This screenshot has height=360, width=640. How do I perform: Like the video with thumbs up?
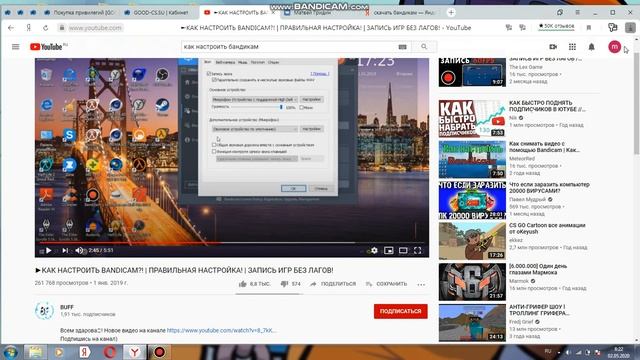(243, 284)
